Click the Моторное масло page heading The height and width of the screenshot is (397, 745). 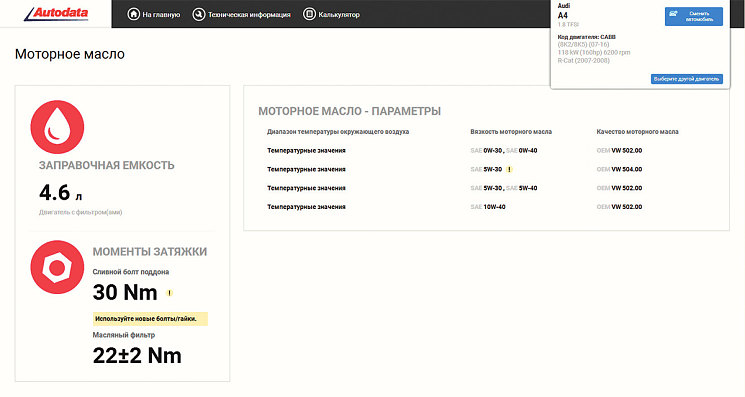[x=70, y=54]
